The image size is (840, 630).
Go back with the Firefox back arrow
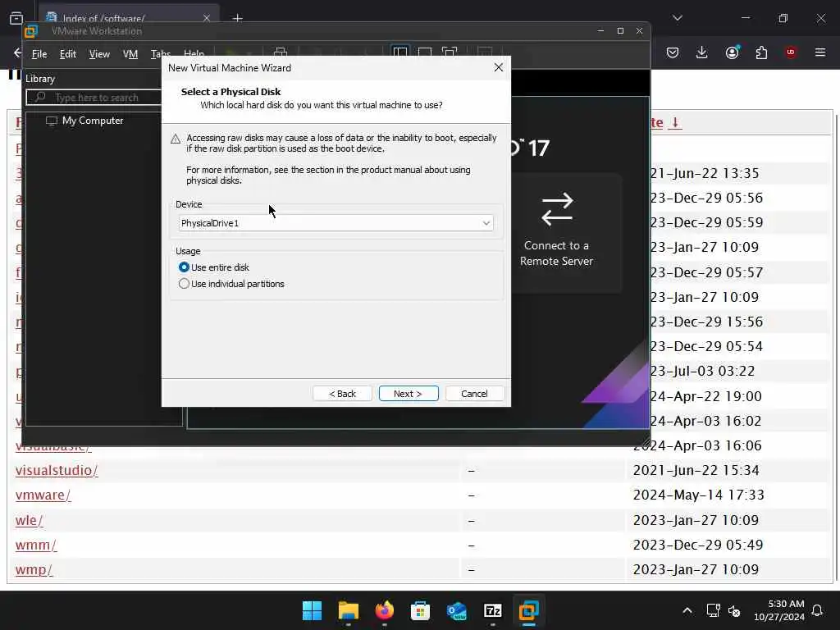[x=16, y=52]
